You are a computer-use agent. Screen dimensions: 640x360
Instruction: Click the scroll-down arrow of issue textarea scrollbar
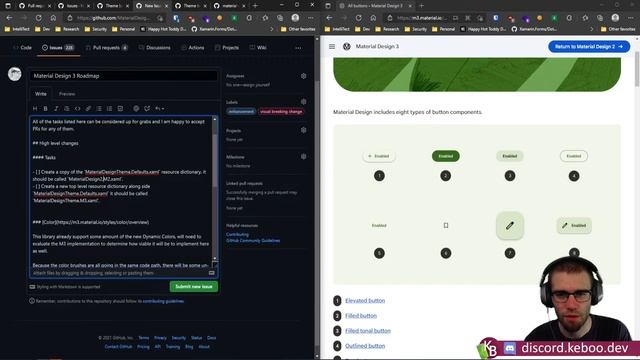215,259
